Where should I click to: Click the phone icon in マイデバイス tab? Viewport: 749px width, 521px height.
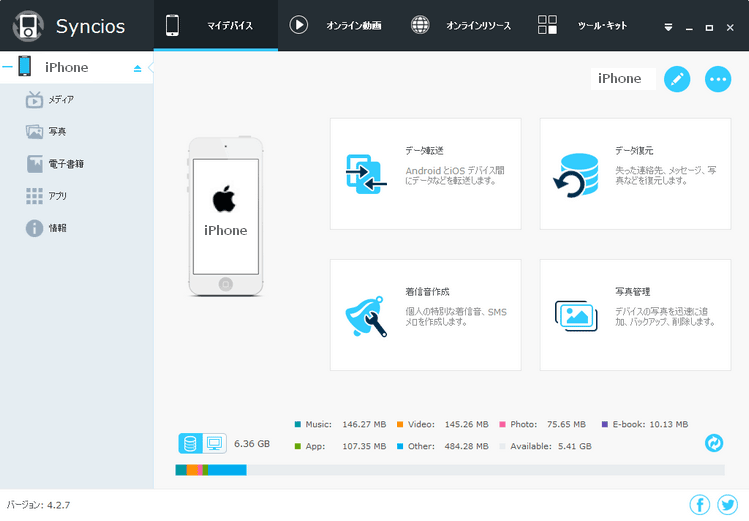172,25
